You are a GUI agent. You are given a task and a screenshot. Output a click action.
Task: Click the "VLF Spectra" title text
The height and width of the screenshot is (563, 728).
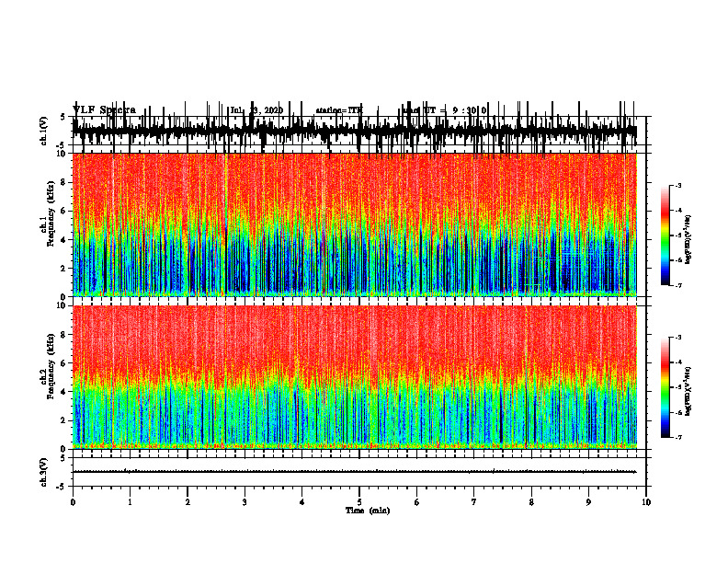104,110
